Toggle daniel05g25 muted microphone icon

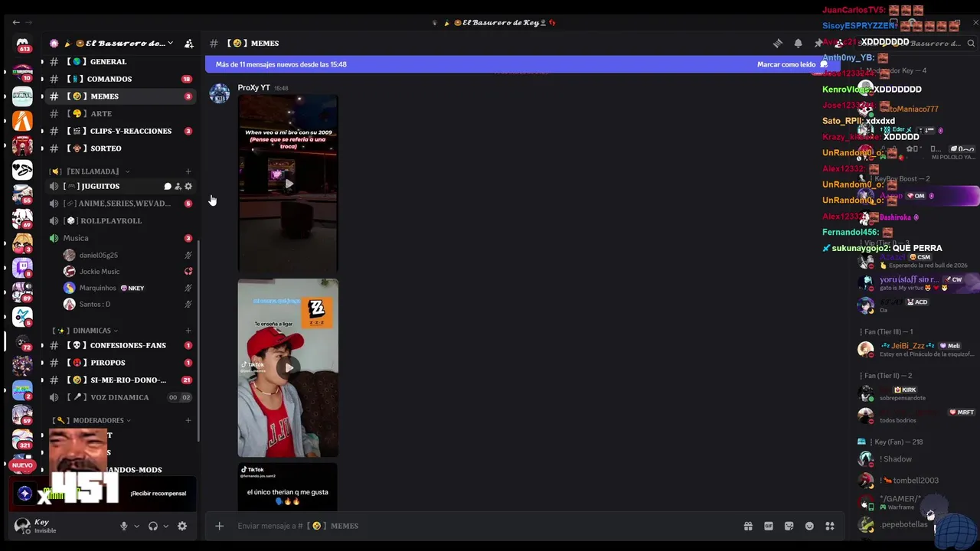click(188, 255)
